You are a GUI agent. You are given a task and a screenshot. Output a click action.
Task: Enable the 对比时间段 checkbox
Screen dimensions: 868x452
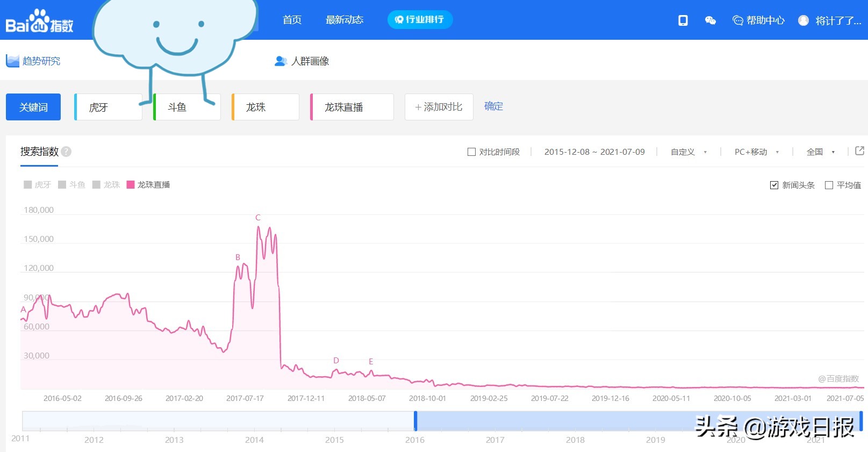click(x=471, y=152)
